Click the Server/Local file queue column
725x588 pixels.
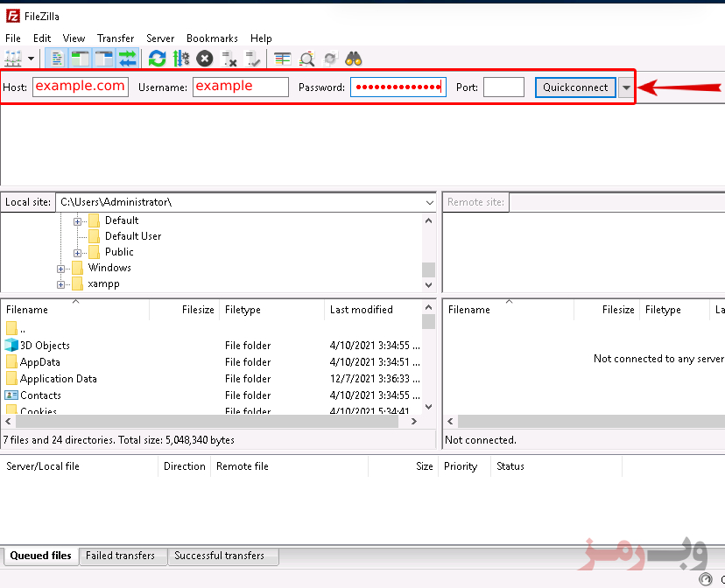80,466
